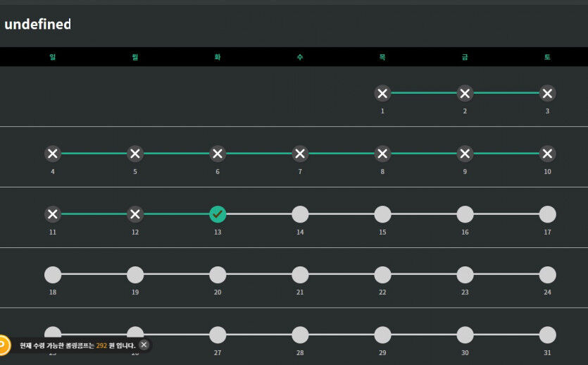Click the 월 (Monday) column header

click(x=135, y=57)
